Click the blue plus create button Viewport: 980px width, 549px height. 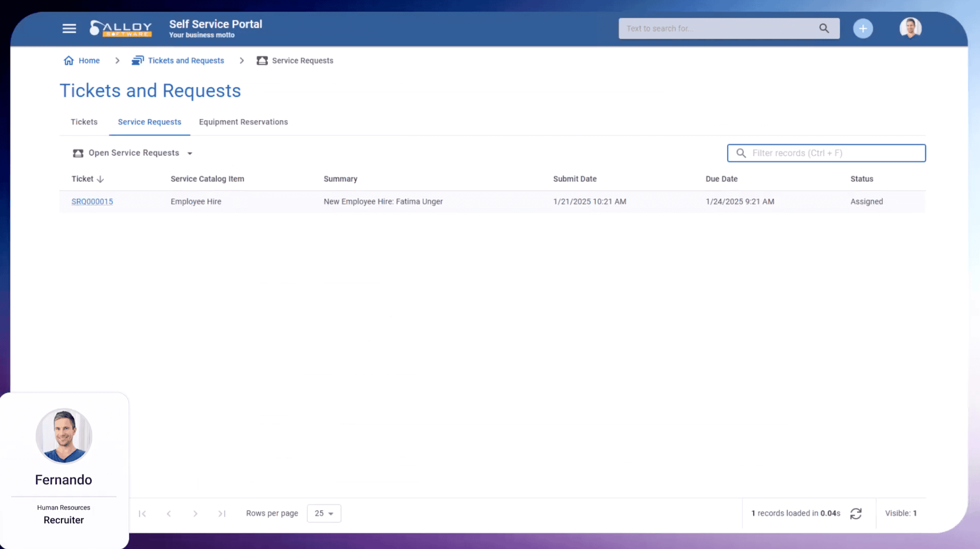coord(863,29)
